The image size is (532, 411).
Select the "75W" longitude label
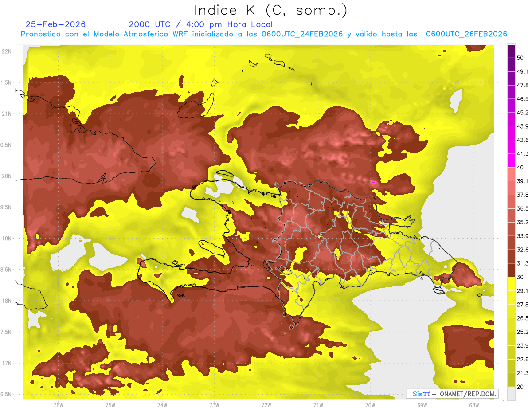click(x=110, y=405)
